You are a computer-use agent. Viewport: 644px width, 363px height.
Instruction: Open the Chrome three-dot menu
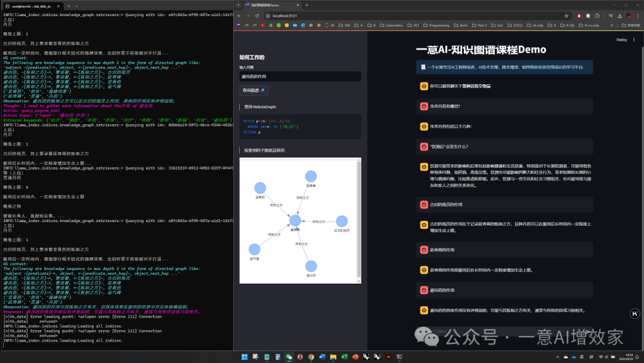(x=638, y=16)
